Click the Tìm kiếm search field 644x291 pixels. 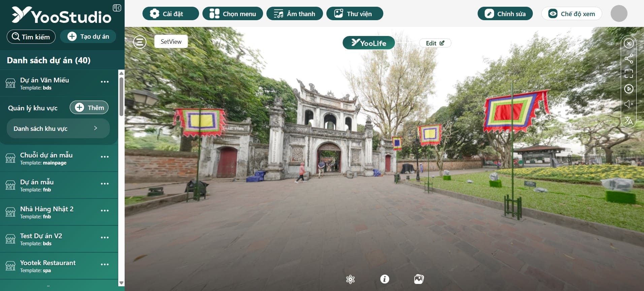[31, 37]
